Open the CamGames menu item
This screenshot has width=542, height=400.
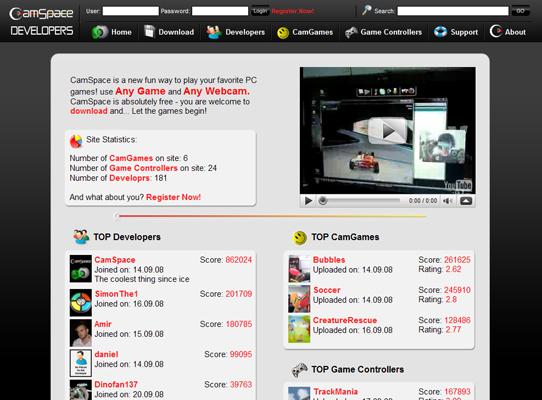coord(312,32)
